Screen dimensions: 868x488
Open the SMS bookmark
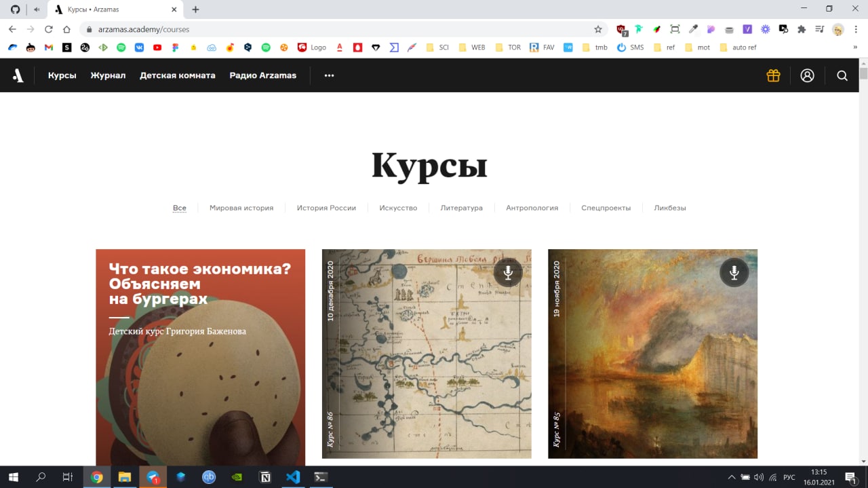[x=630, y=48]
